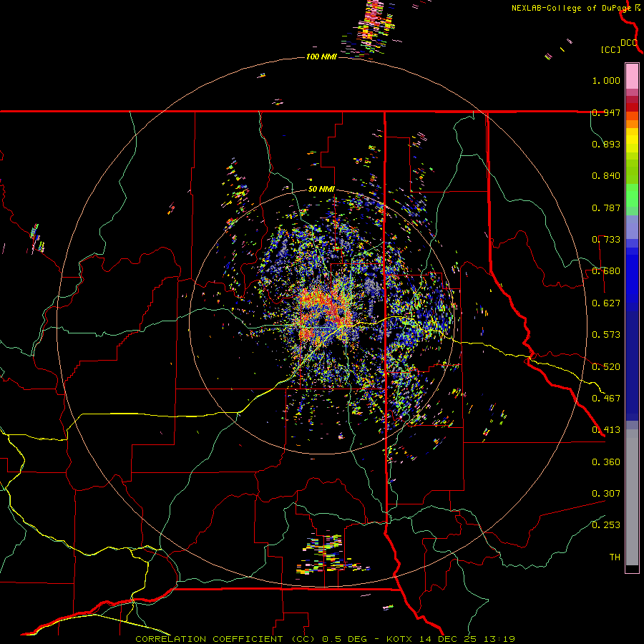The width and height of the screenshot is (644, 644).
Task: Click the 50 NMI range ring label
Action: tap(321, 190)
